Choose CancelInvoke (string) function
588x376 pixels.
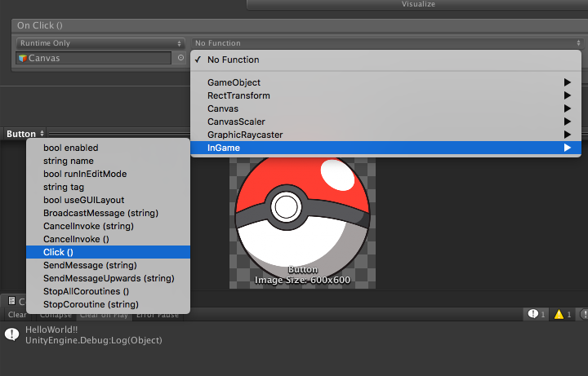[108, 226]
